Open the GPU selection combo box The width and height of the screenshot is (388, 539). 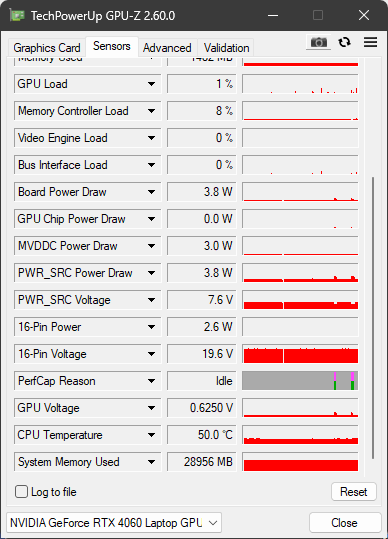114,523
